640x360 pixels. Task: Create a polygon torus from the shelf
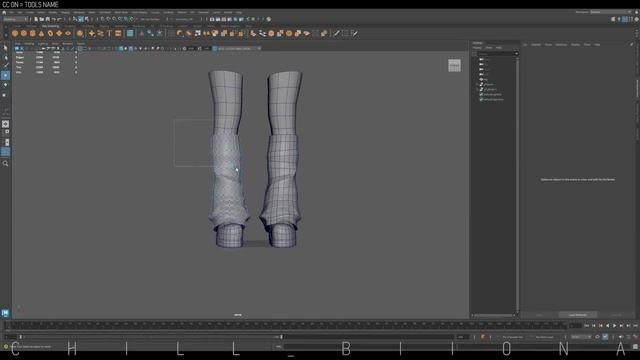(50, 33)
